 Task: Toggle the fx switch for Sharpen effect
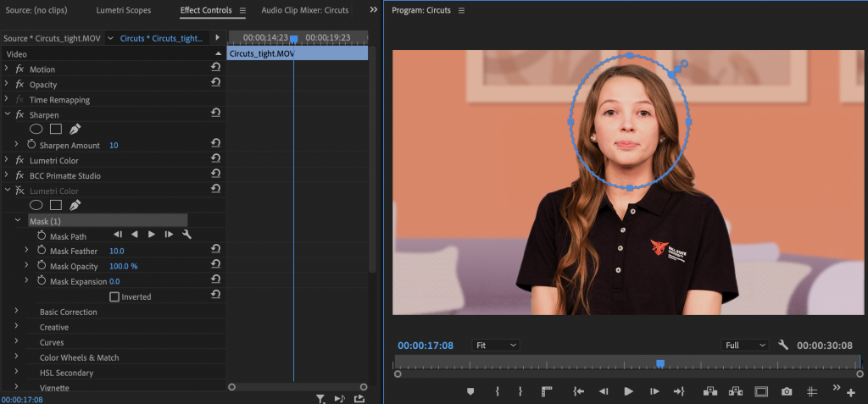tap(19, 114)
